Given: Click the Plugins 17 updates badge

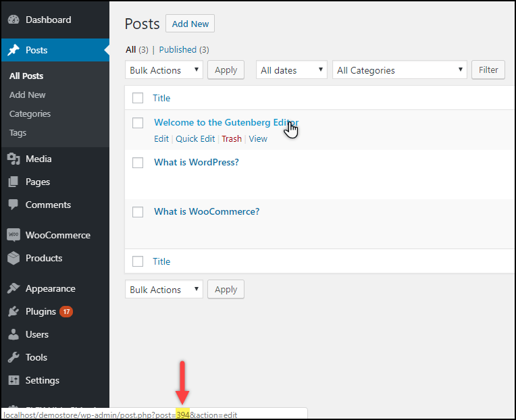Looking at the screenshot, I should pos(66,311).
